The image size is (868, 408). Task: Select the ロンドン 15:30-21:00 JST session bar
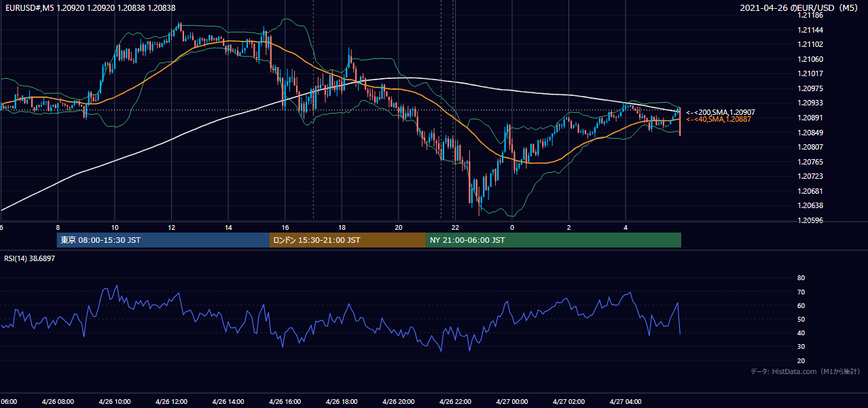point(348,240)
